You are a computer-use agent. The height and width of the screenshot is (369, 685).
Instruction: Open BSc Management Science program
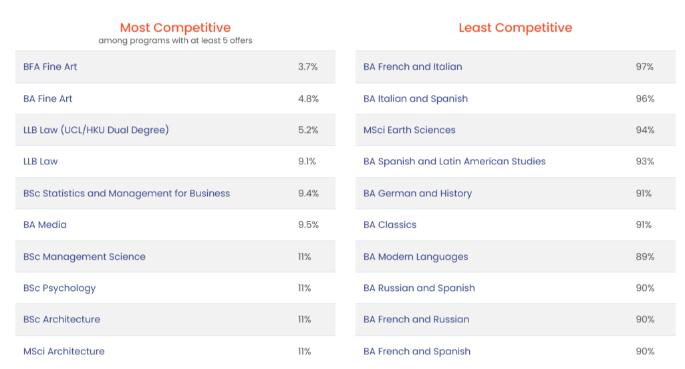[84, 257]
